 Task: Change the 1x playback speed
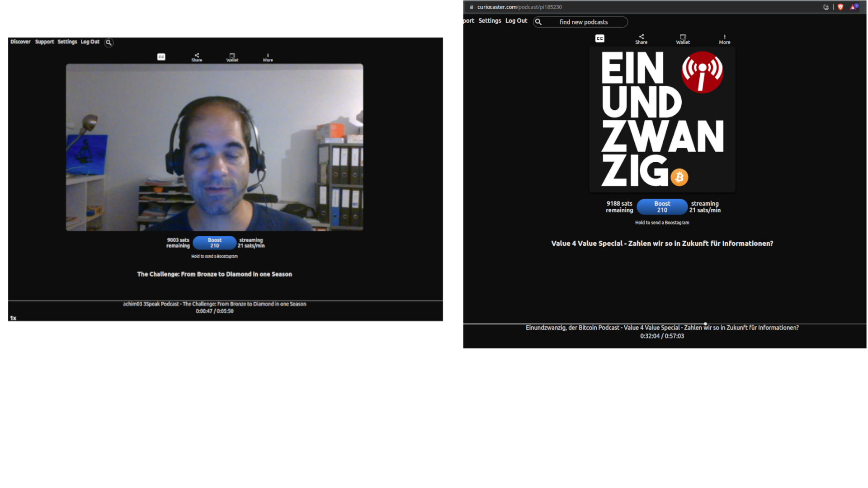[13, 318]
